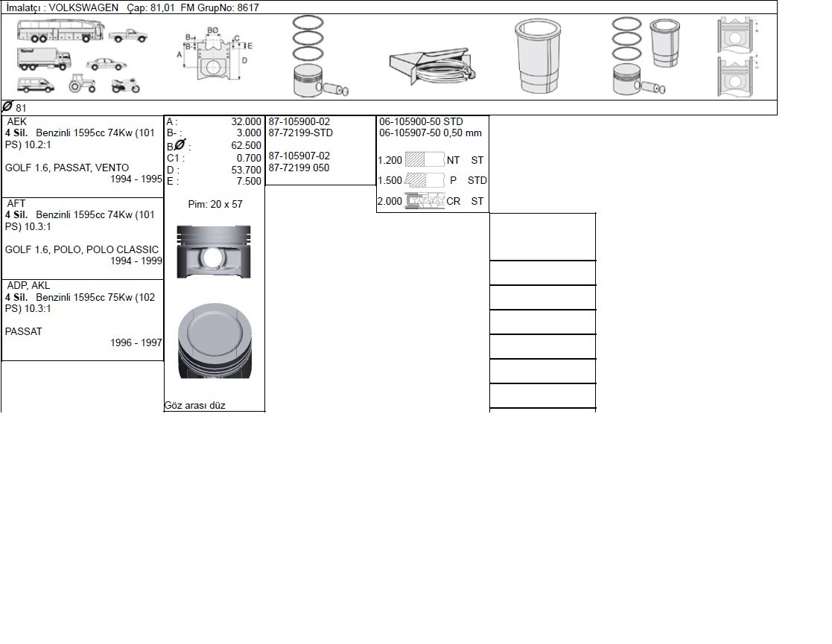Viewport: 832px width, 644px height.
Task: Click the motorcycle icon
Action: click(126, 86)
